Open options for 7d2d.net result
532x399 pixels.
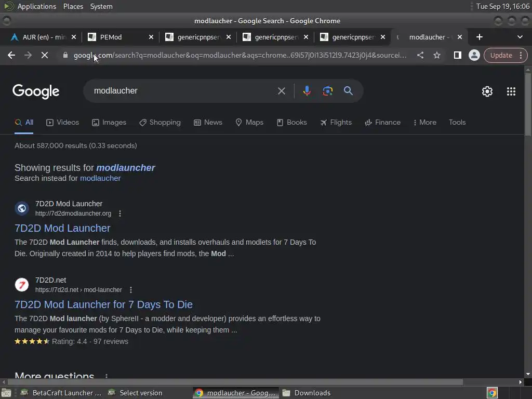tap(130, 290)
